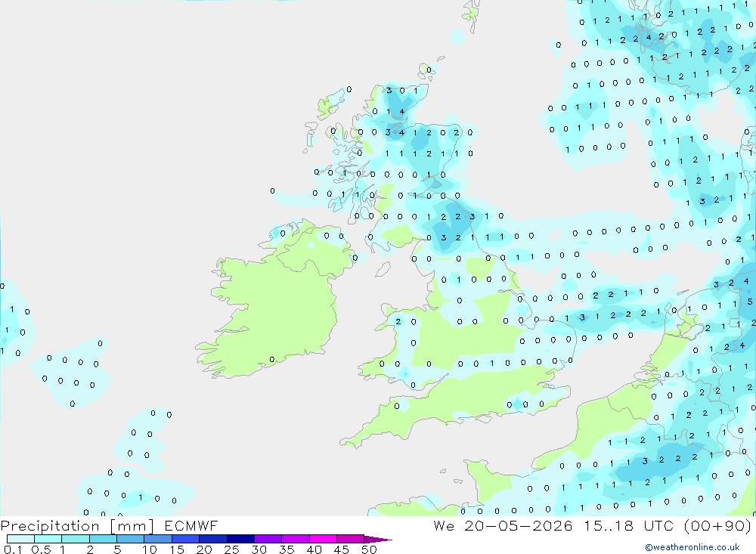Open the ©weatheronline.co.uk link
Screen dimensions: 756x554
(692, 547)
